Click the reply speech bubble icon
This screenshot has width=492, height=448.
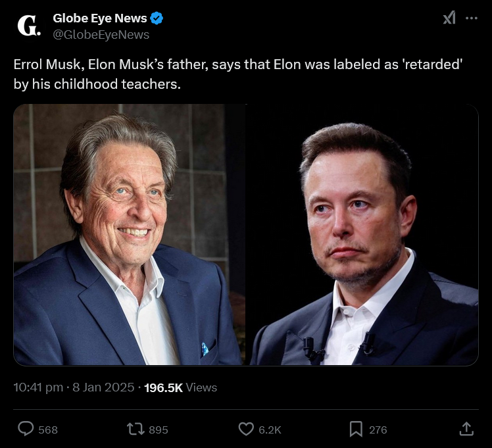point(26,429)
